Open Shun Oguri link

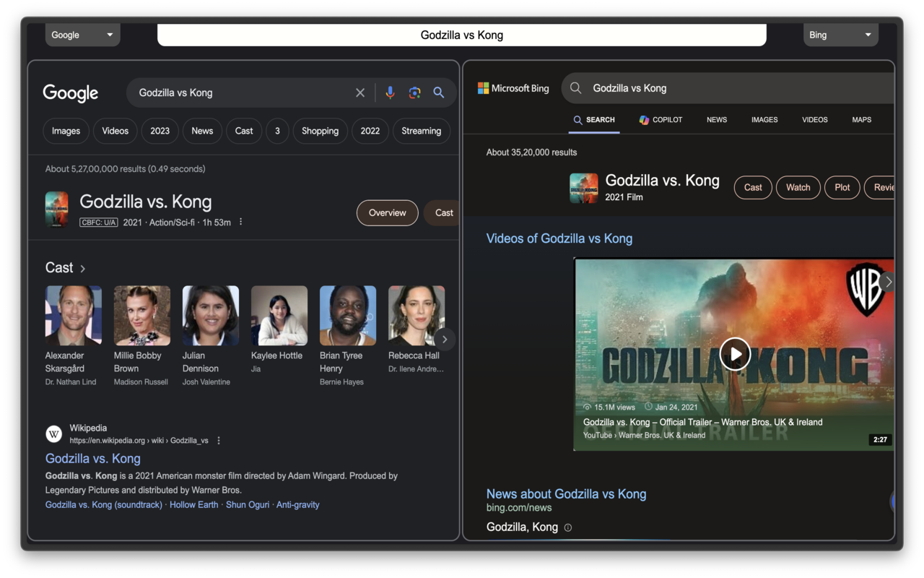[248, 505]
